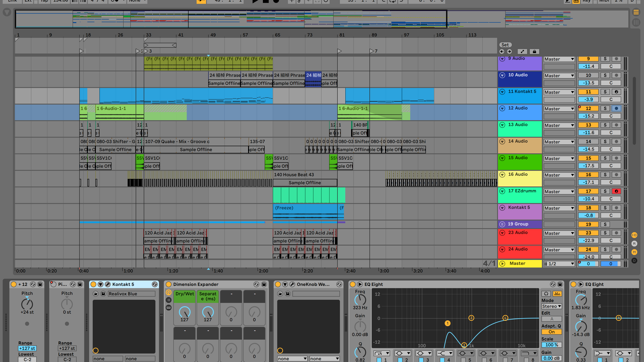Hot-swap the OneKnob device
The width and height of the screenshot is (644, 362).
(x=339, y=284)
